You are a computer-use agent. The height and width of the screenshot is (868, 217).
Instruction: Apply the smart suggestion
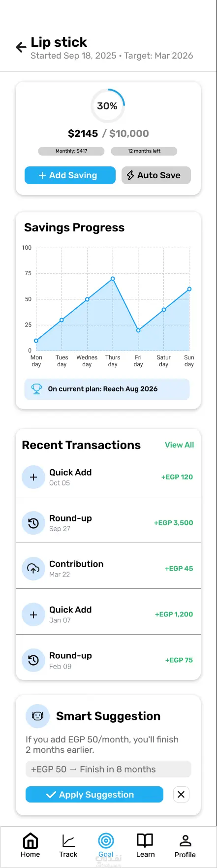(x=94, y=794)
